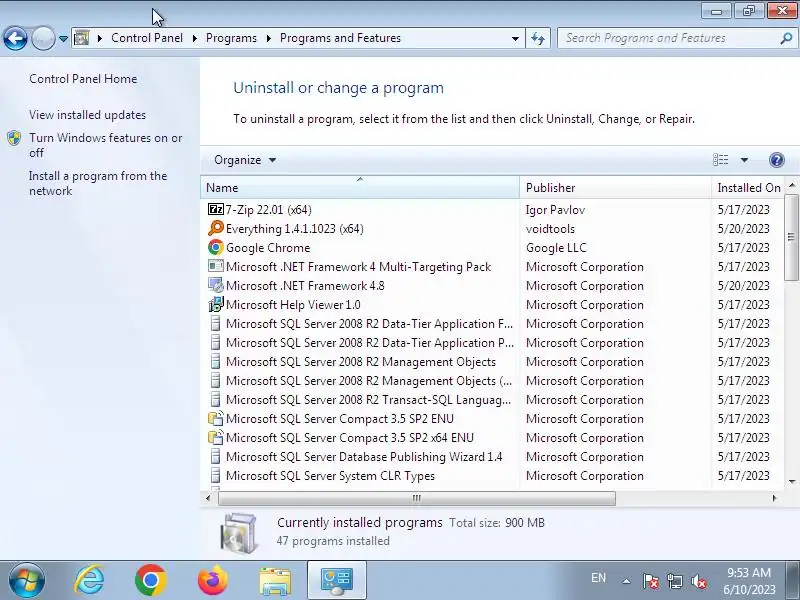Viewport: 800px width, 600px height.
Task: Open Help with the blue question mark
Action: click(776, 160)
